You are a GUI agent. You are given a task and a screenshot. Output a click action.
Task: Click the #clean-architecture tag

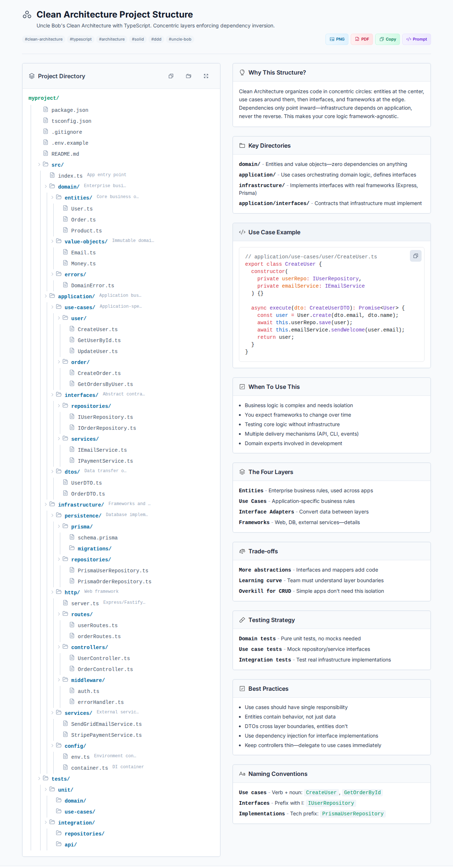point(43,39)
